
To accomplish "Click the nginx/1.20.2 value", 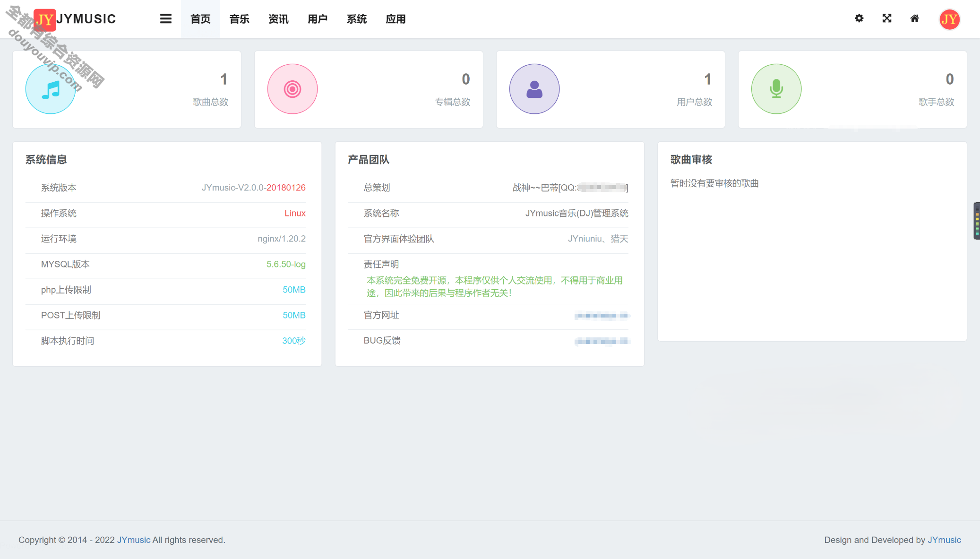I will [x=282, y=239].
